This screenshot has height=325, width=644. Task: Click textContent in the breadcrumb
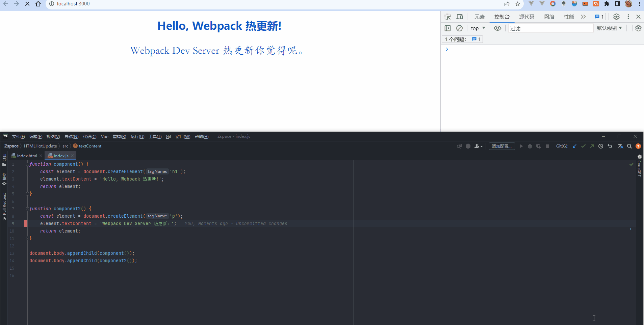pos(90,146)
